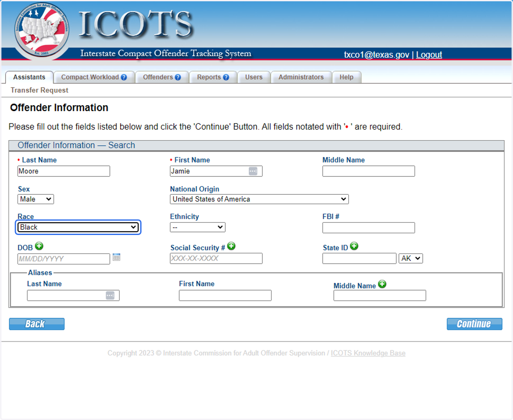
Task: Click help icon on Reports tab
Action: pos(226,77)
